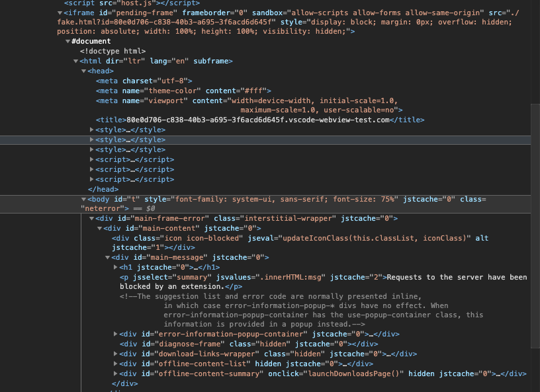Expand the first style element in head

click(x=91, y=130)
